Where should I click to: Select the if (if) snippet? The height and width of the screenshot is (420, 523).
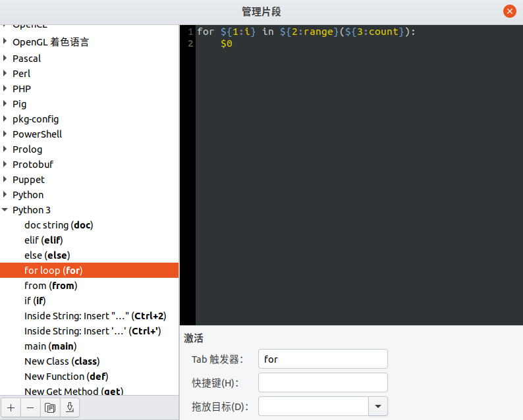click(35, 301)
